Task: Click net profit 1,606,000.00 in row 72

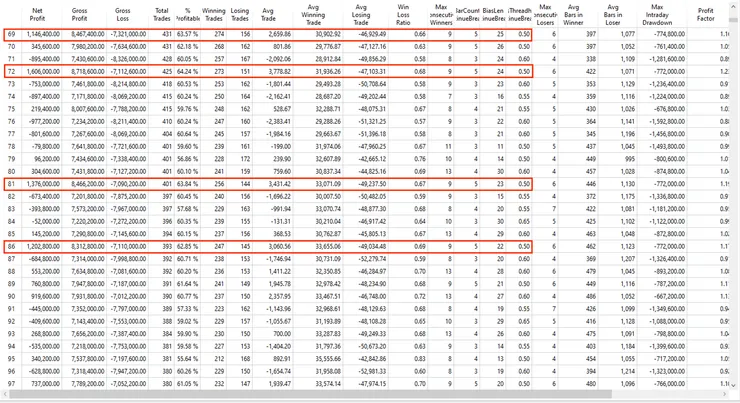Action: pos(43,71)
